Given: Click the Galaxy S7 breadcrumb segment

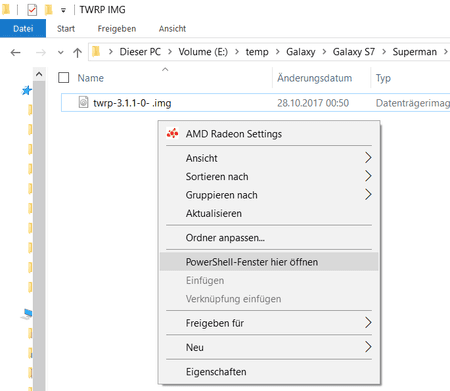Looking at the screenshot, I should coord(354,52).
